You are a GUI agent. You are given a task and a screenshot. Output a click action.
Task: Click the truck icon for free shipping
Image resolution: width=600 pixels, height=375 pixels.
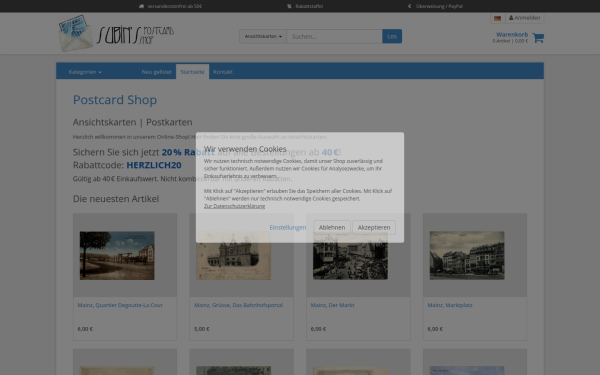coord(141,6)
